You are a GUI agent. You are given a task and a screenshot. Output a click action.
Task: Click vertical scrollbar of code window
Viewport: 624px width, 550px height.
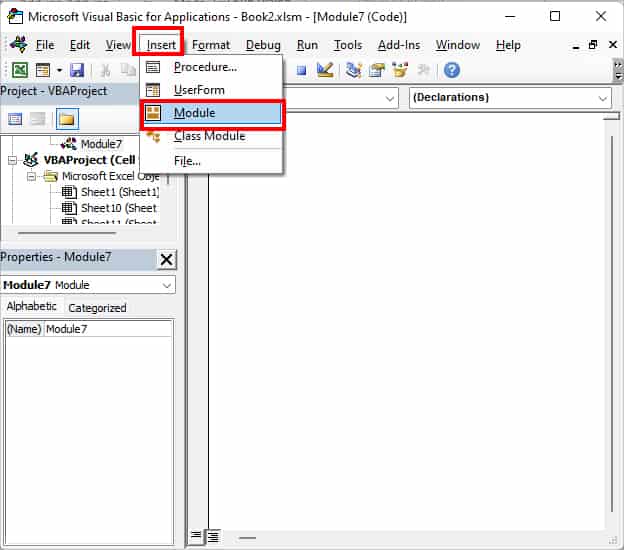[612, 323]
